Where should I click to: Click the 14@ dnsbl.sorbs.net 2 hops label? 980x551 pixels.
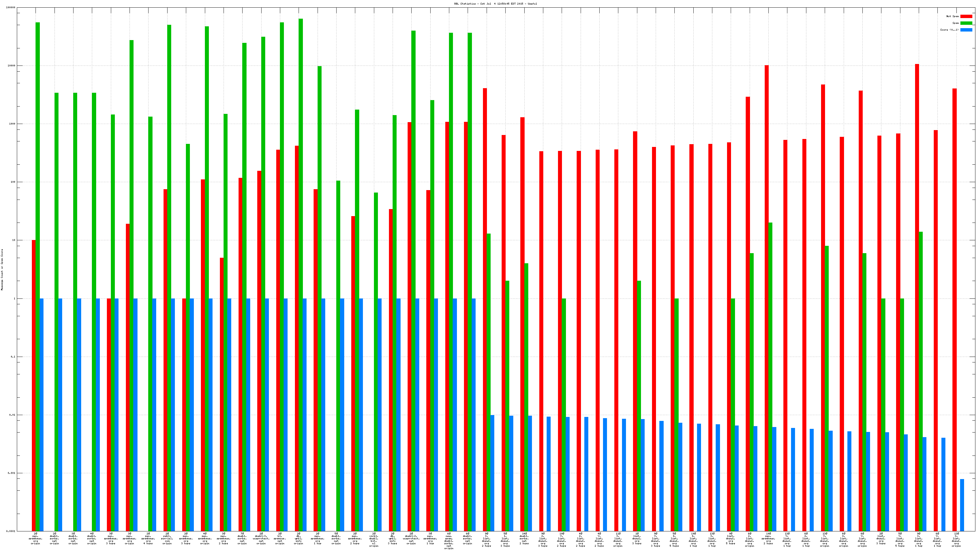524,538
